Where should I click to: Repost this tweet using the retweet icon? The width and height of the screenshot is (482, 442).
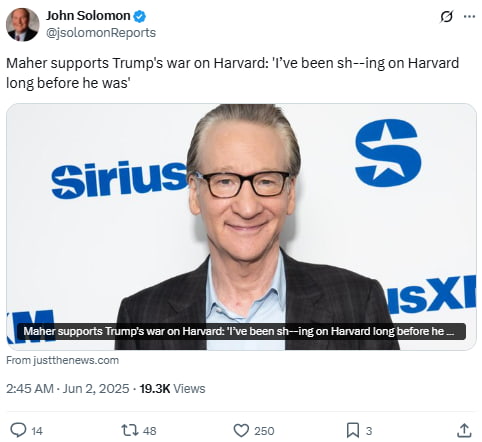pos(130,430)
